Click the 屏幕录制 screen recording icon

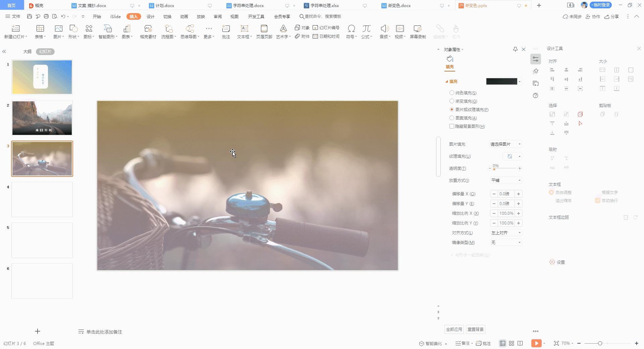(x=418, y=29)
